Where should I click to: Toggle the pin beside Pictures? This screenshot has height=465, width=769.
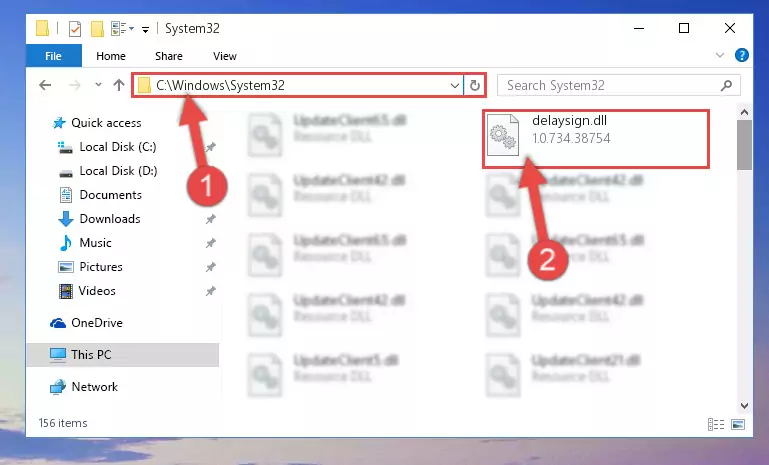click(210, 267)
